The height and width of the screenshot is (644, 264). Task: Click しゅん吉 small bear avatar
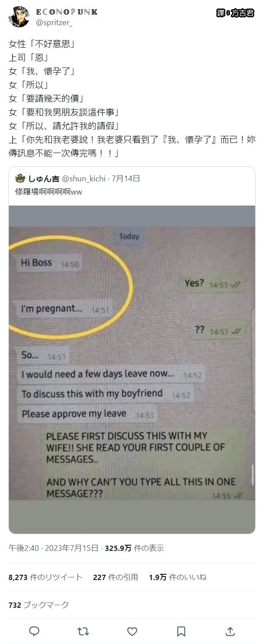[x=20, y=179]
